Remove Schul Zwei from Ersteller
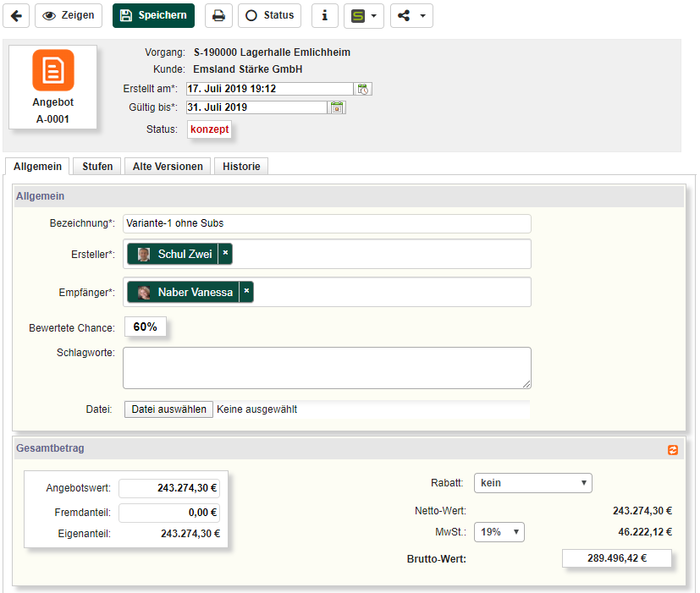Screen dimensions: 700x593 [x=225, y=253]
